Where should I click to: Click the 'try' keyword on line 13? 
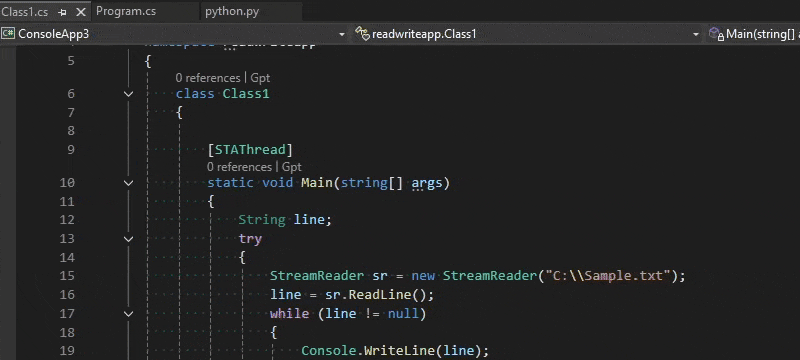(x=250, y=239)
